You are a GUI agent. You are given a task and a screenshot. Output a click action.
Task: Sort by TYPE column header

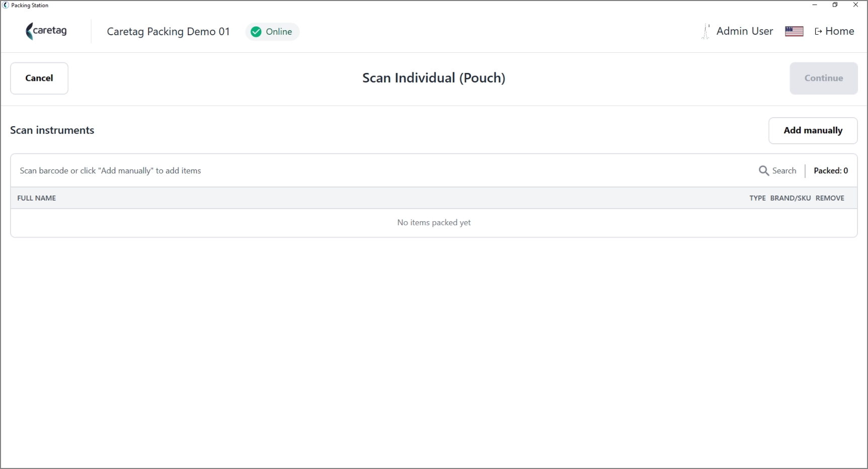[757, 198]
